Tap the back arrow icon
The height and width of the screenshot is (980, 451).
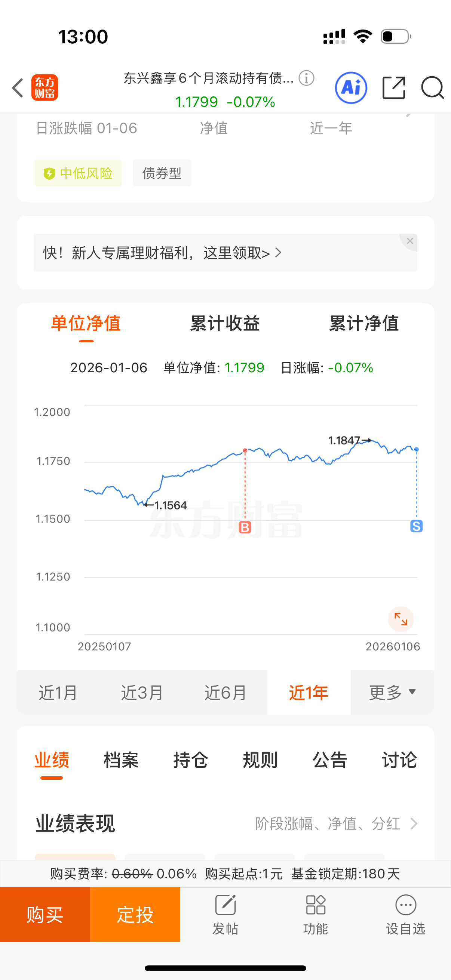point(18,88)
